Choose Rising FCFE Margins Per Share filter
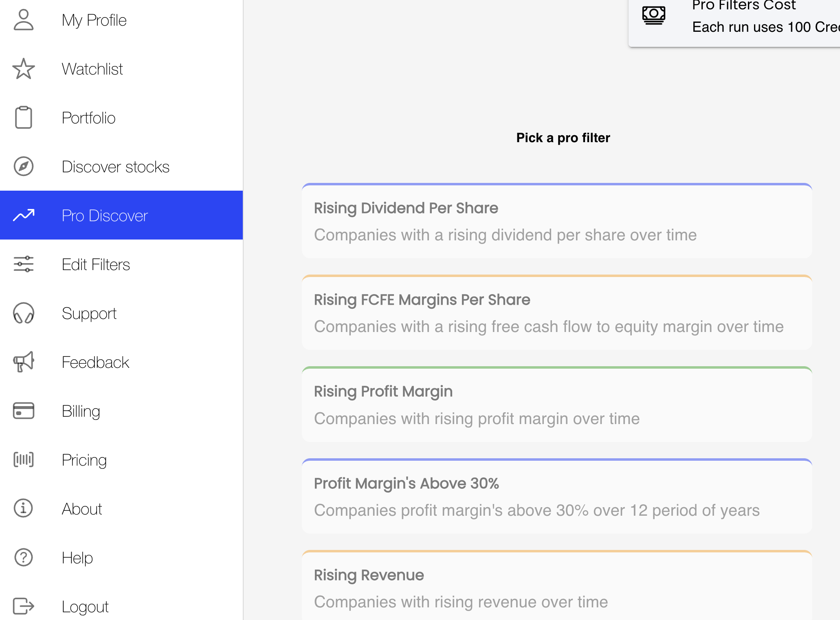The height and width of the screenshot is (620, 840). 556,313
